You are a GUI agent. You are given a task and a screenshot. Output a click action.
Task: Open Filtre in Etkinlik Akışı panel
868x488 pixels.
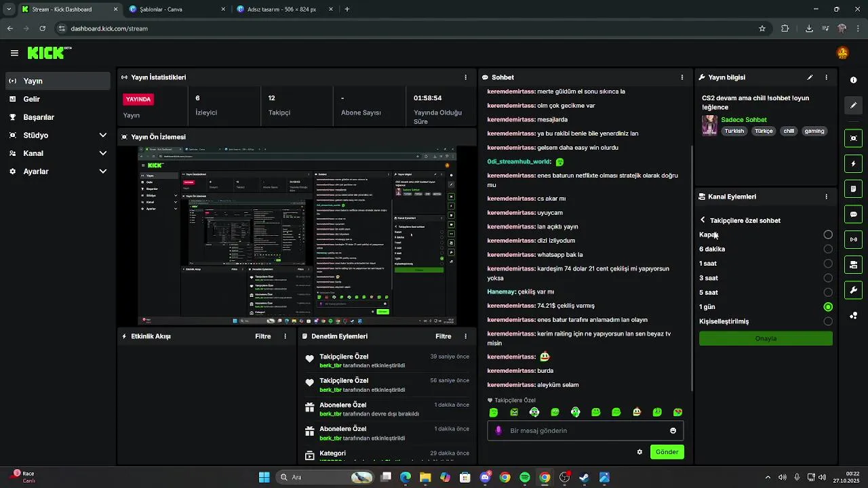click(x=262, y=336)
